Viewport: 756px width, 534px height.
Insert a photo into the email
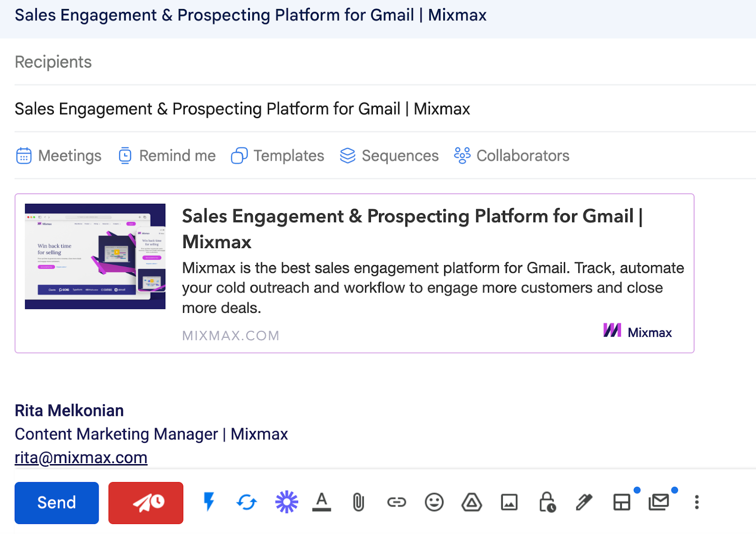click(509, 503)
